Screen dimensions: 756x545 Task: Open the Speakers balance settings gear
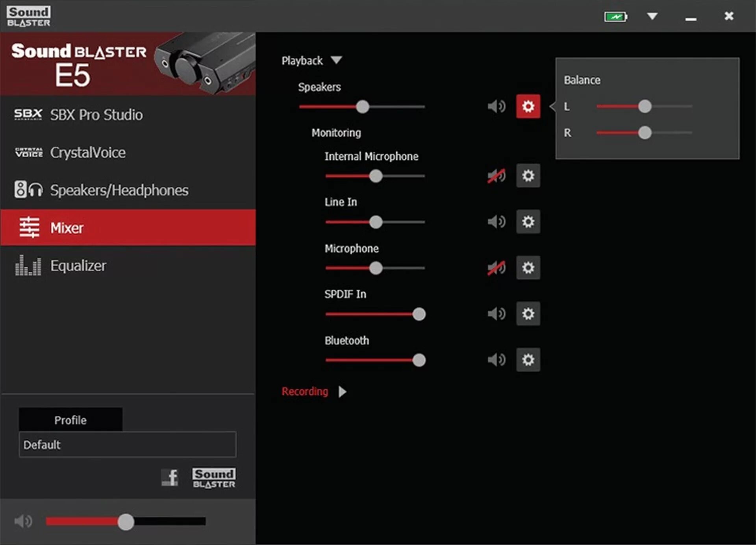[x=528, y=106]
